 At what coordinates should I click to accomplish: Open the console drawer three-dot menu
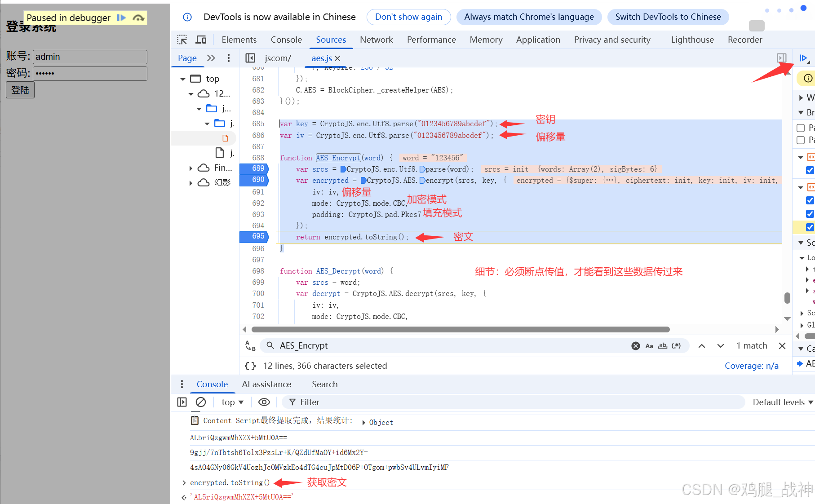point(182,384)
